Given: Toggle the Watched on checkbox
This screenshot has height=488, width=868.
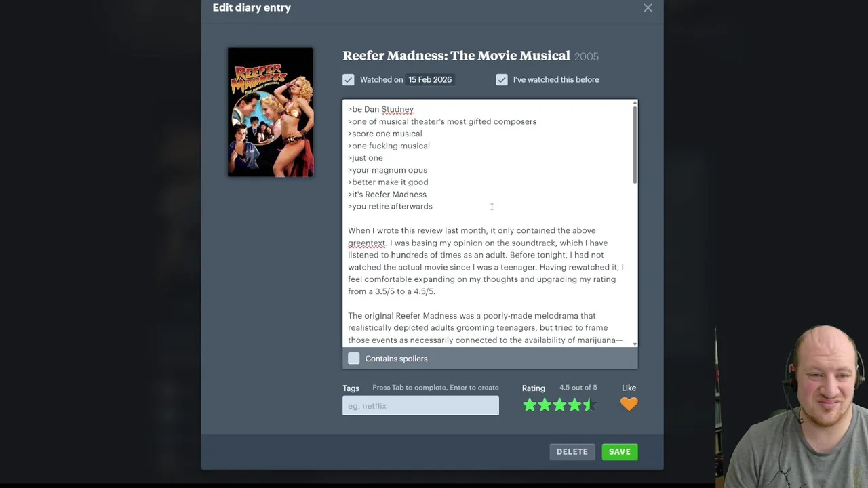Looking at the screenshot, I should tap(348, 80).
